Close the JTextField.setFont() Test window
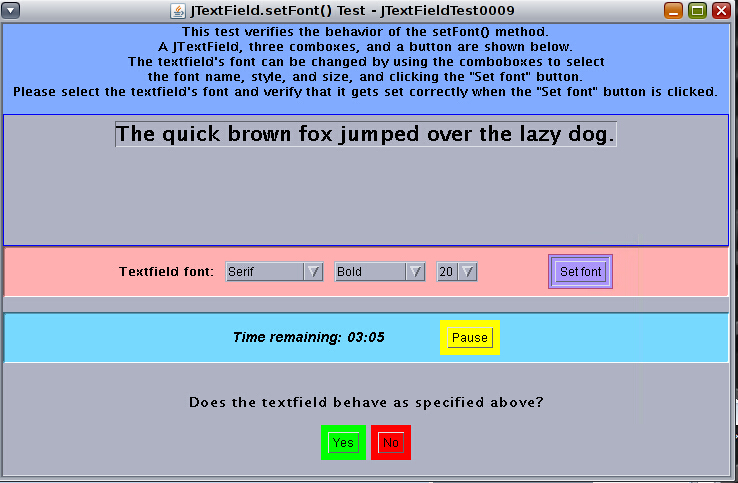 720,11
